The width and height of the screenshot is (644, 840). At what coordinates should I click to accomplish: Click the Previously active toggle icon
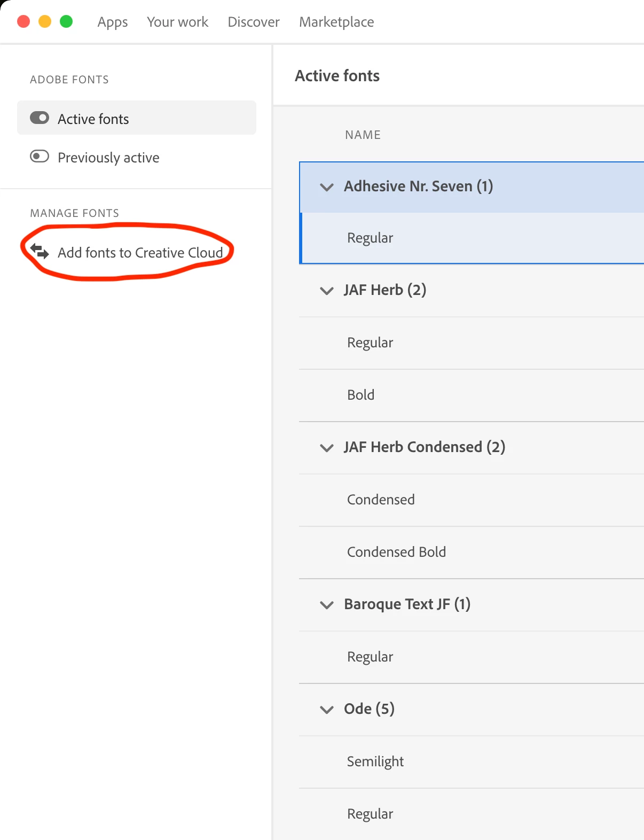click(x=40, y=156)
